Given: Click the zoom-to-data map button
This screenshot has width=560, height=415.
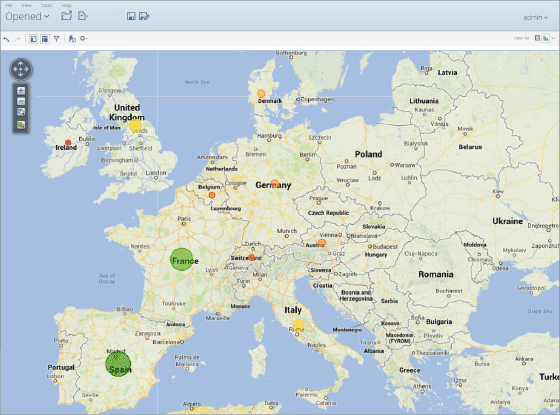Looking at the screenshot, I should point(21,124).
